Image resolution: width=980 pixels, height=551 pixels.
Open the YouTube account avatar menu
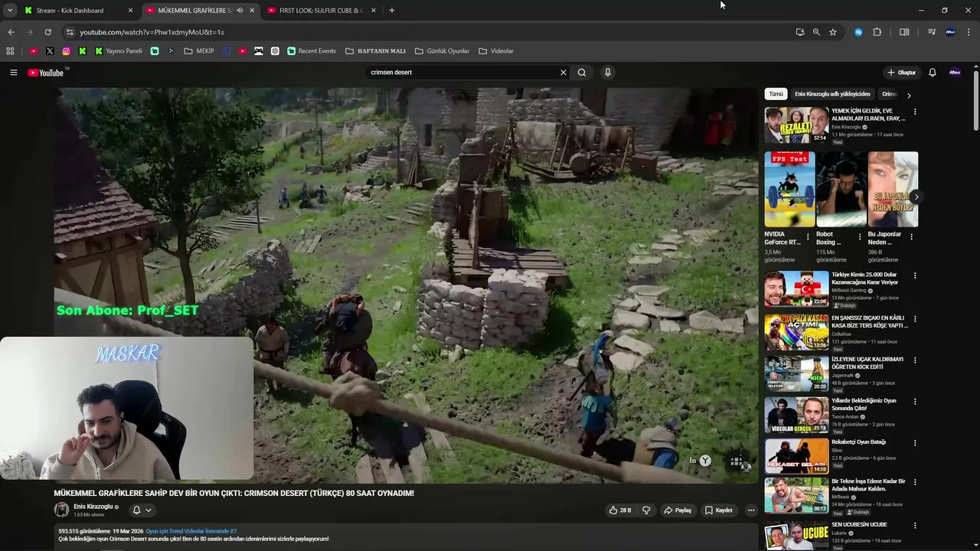[955, 73]
